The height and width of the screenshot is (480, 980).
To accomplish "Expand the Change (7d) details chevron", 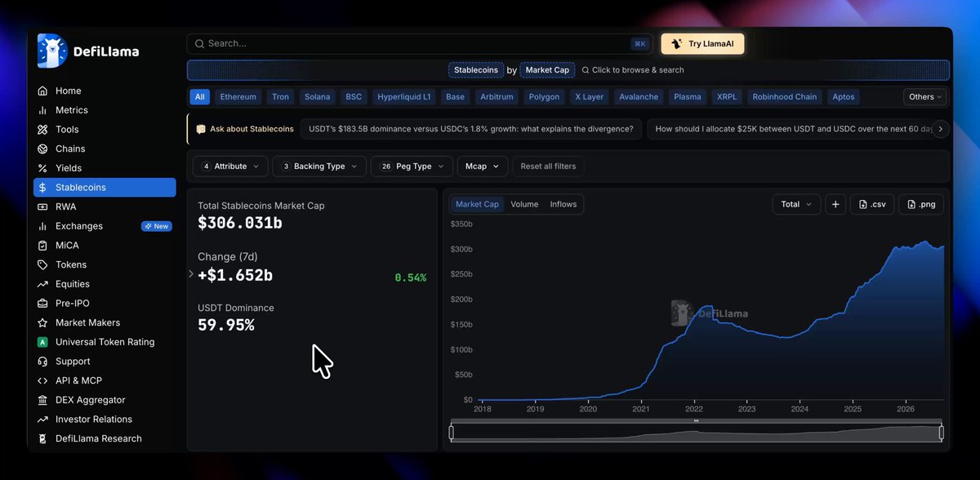I will (191, 274).
